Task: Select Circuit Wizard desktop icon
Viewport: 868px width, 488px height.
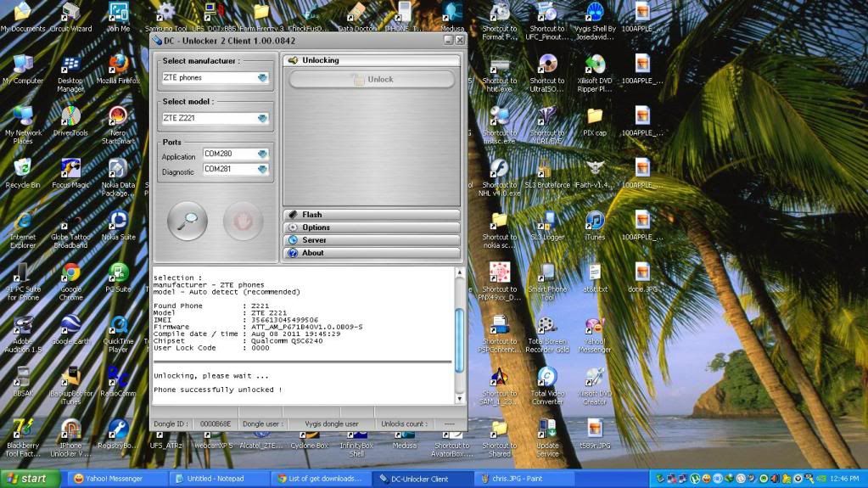Action: pyautogui.click(x=70, y=18)
